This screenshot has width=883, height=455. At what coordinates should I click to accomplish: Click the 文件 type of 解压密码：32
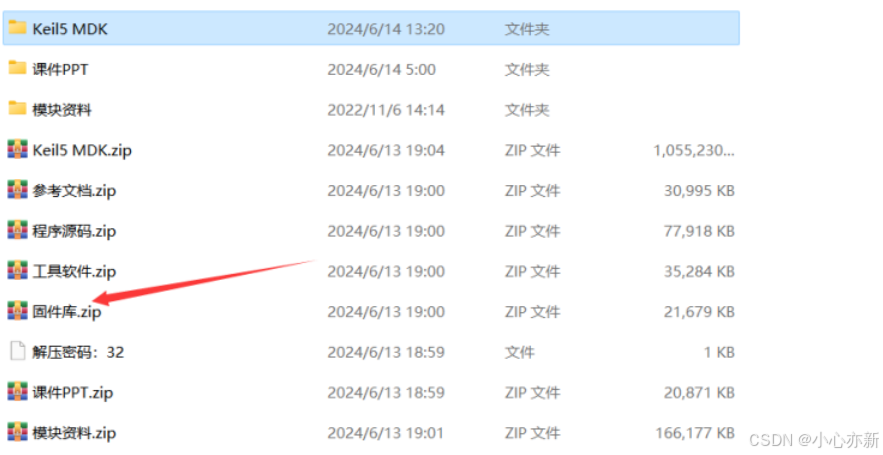[520, 353]
